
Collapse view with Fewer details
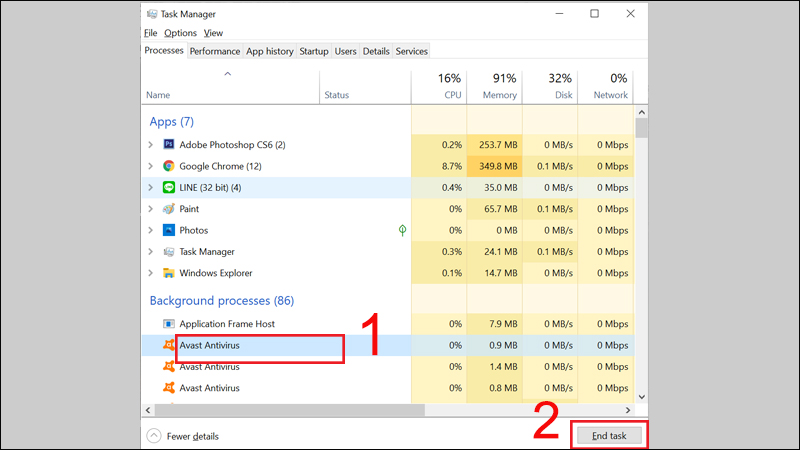pyautogui.click(x=183, y=436)
